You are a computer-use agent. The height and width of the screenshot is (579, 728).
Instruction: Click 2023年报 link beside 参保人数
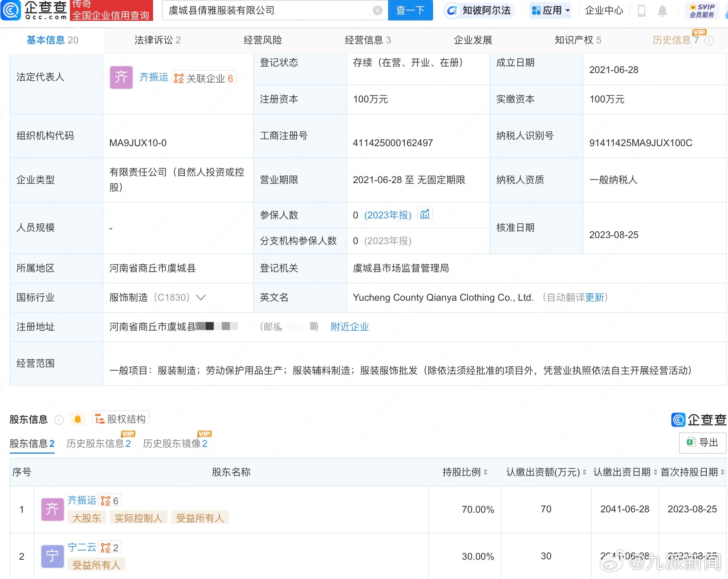388,215
